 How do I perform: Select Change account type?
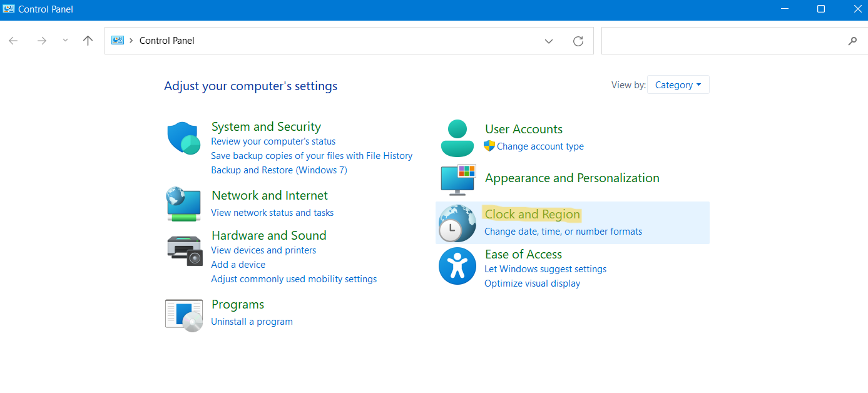(540, 146)
